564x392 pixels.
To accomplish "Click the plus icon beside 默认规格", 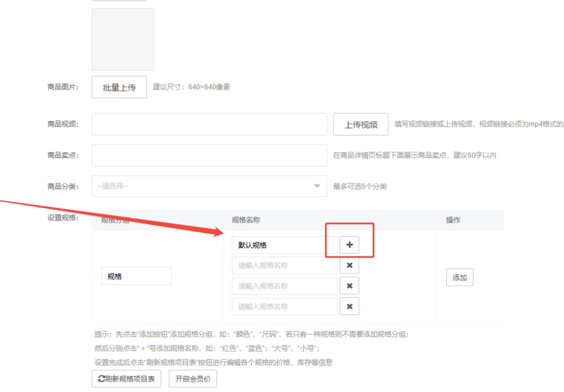I will pos(349,245).
